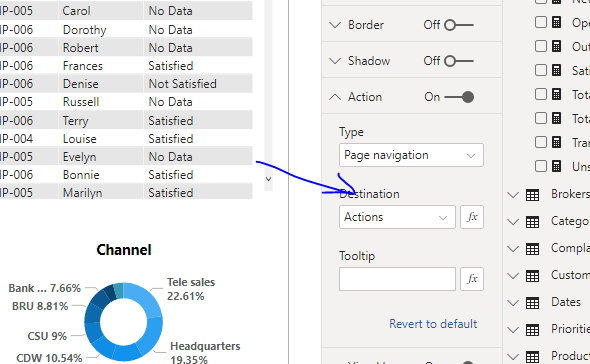Click the CDW 10.54% label

pyautogui.click(x=49, y=358)
